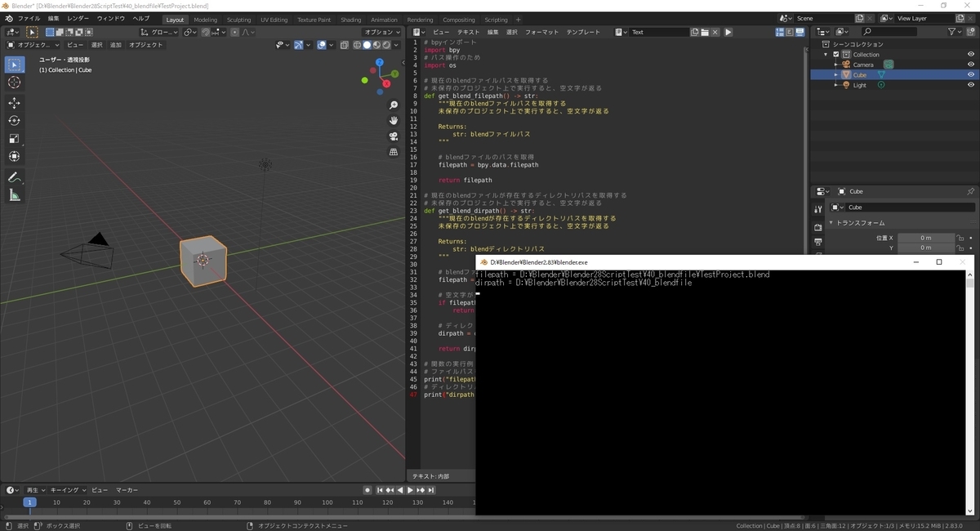This screenshot has height=531, width=980.
Task: Expand the Cube item in outliner
Action: (x=835, y=74)
